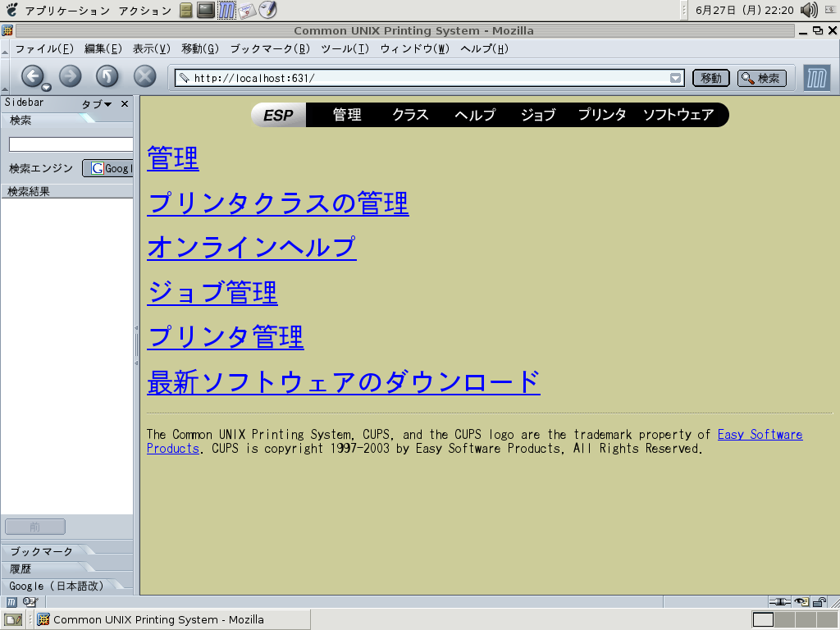Click the URL address field

point(431,78)
